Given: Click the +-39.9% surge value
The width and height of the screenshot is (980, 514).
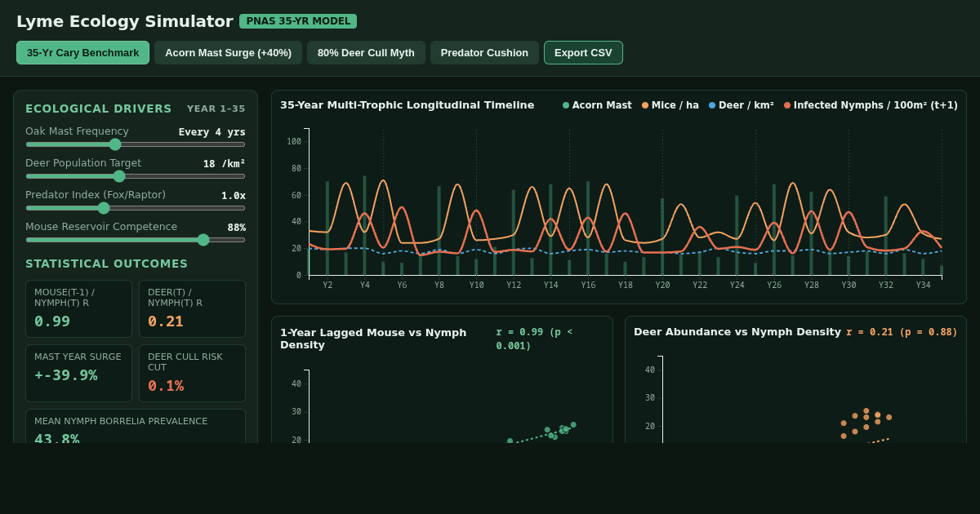Looking at the screenshot, I should tap(66, 375).
